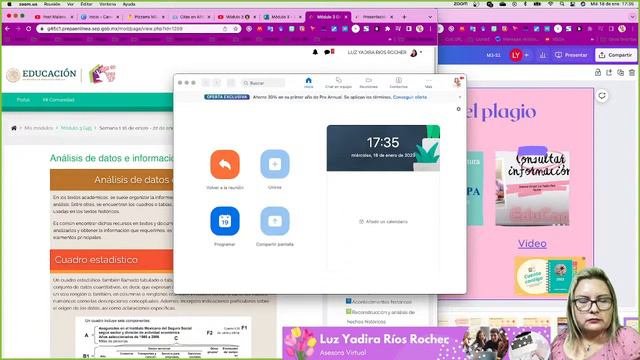
Task: Open LUZ YADIRA RIOS ROCHER user menu
Action: 385,53
